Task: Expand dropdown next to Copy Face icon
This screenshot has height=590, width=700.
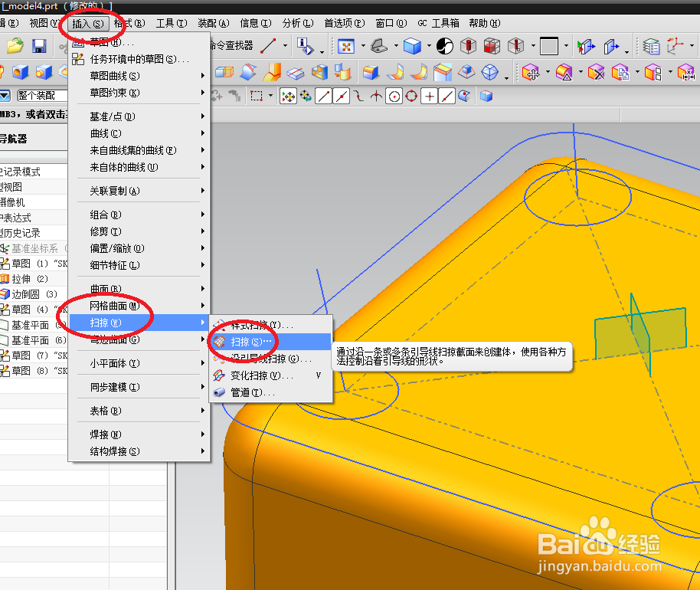Action: pyautogui.click(x=637, y=72)
